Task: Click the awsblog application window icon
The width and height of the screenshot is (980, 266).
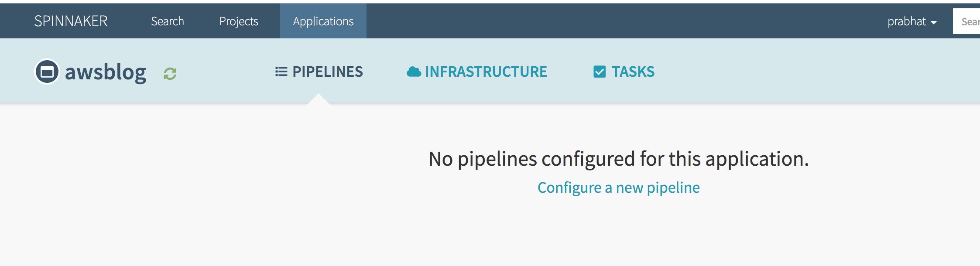Action: point(47,72)
